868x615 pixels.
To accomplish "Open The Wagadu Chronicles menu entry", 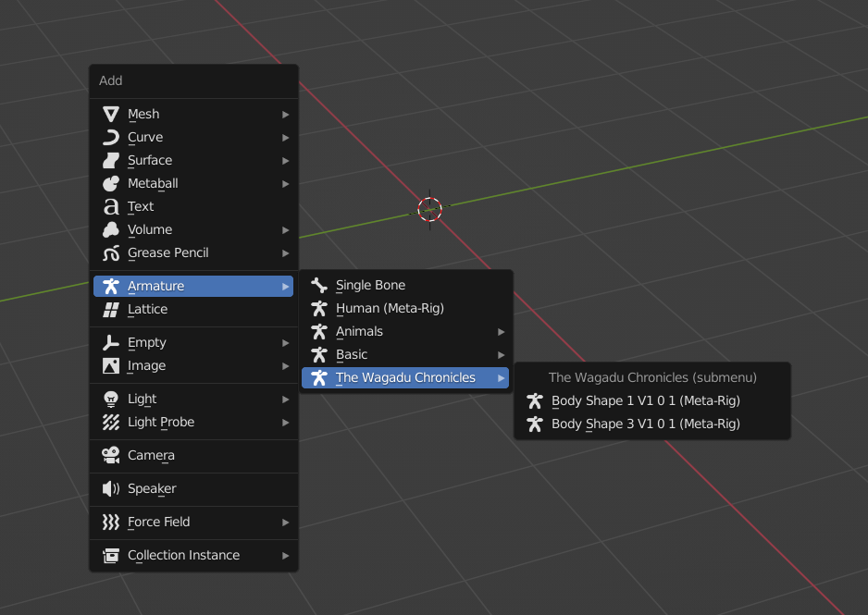I will click(x=405, y=377).
